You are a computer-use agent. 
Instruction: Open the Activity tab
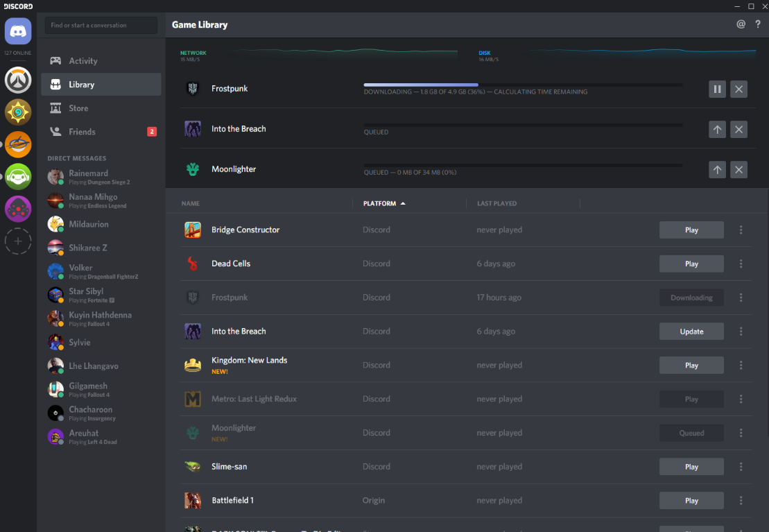pyautogui.click(x=83, y=61)
